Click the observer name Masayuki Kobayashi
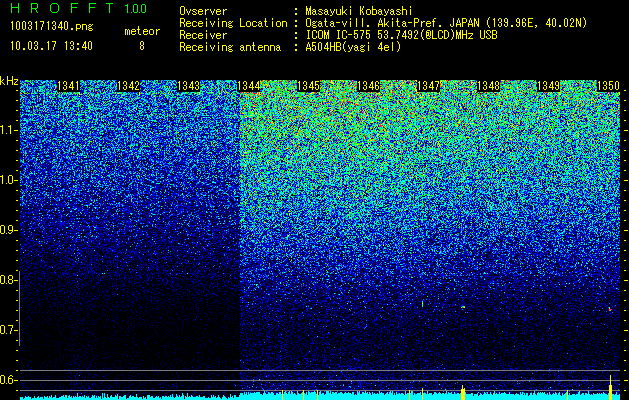The image size is (629, 400). point(359,11)
